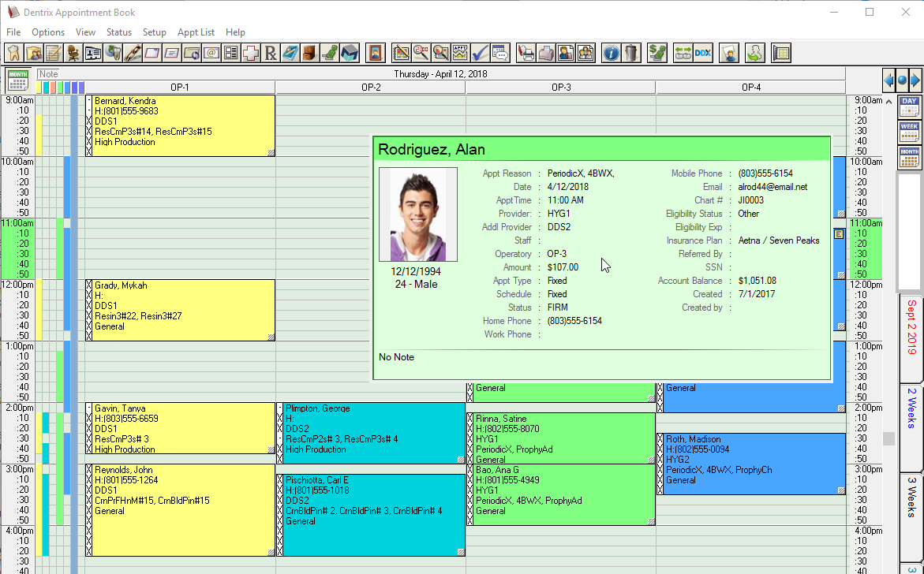Click the blue info circle icon

tap(611, 53)
